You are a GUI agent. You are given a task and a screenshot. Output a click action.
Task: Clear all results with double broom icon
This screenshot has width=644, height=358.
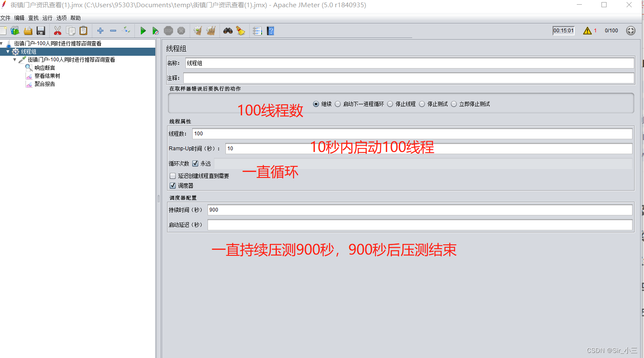coord(211,31)
